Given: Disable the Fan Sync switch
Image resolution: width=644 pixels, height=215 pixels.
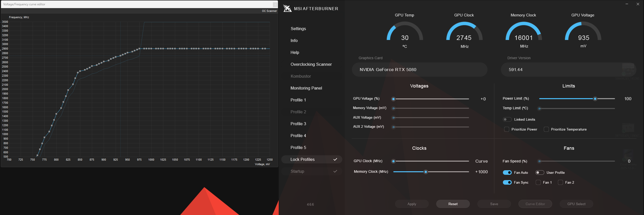Looking at the screenshot, I should [507, 182].
